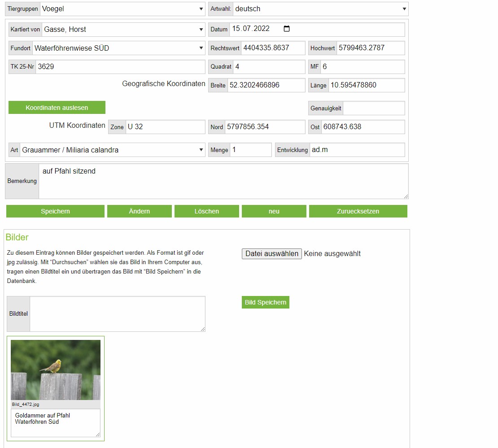This screenshot has height=448, width=498.
Task: Click the Ändern button
Action: coord(140,211)
